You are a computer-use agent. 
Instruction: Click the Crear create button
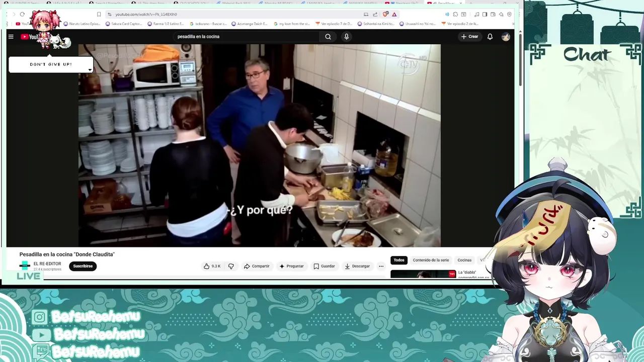coord(469,37)
